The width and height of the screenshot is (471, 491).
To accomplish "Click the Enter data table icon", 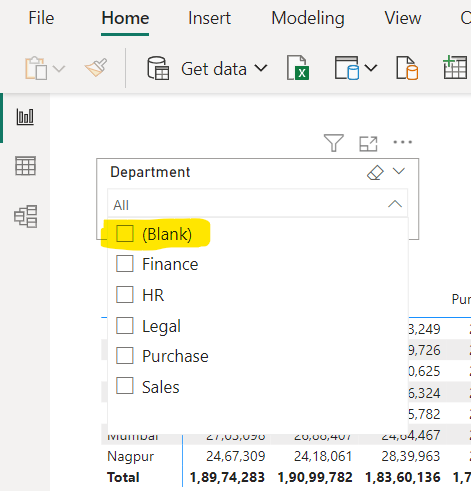I will (455, 67).
